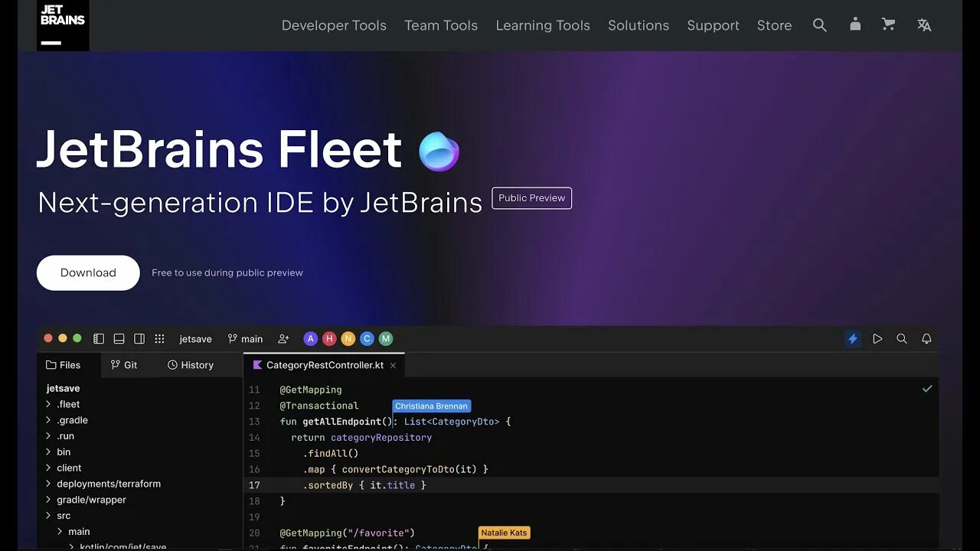980x551 pixels.
Task: Click the red window close dot
Action: (x=48, y=338)
